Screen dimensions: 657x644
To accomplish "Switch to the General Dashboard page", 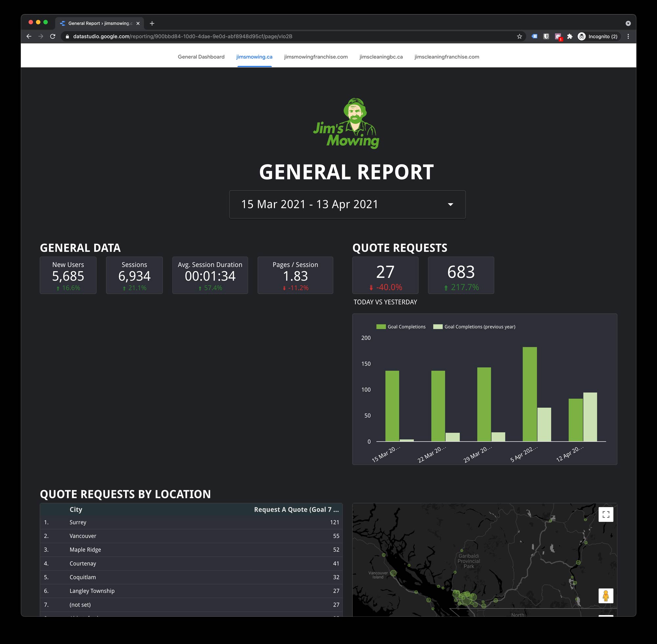I will pyautogui.click(x=201, y=57).
